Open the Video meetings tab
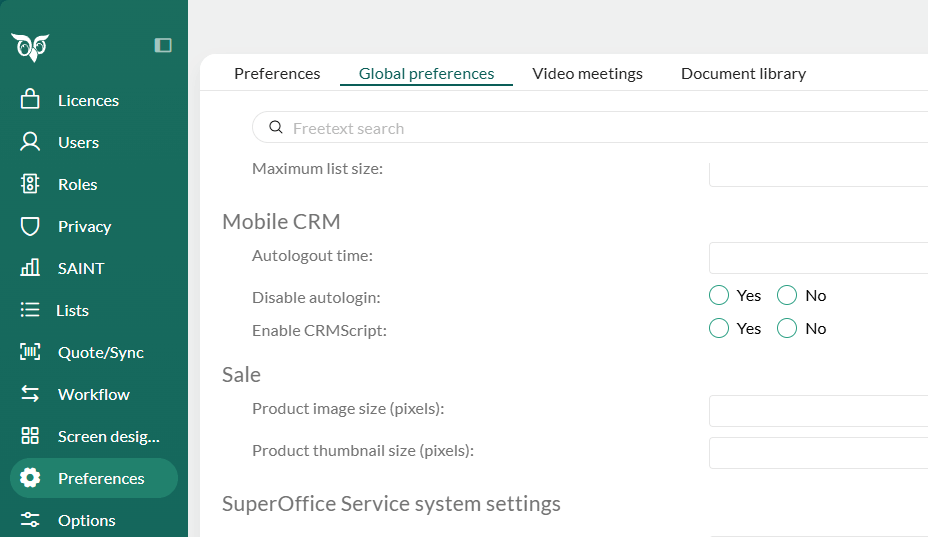The image size is (928, 537). 587,73
